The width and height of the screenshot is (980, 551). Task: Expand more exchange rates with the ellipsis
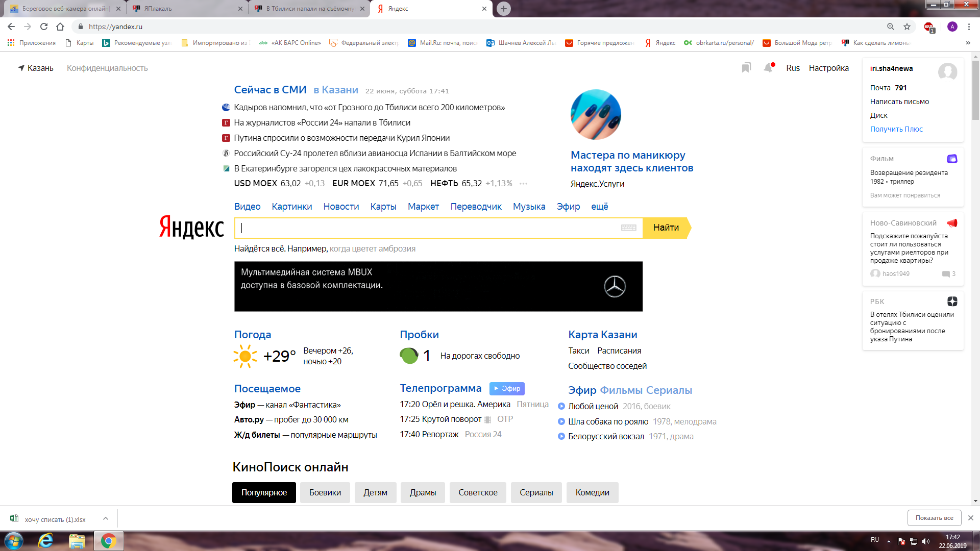click(x=523, y=184)
